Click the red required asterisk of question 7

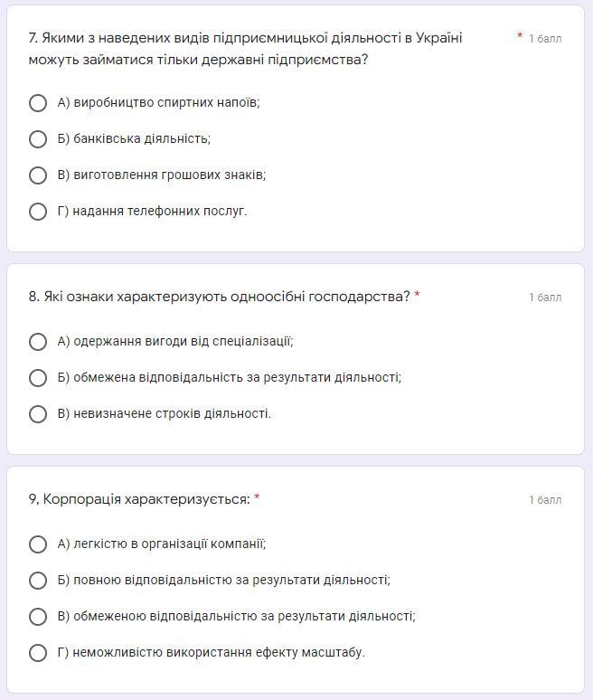pyautogui.click(x=520, y=37)
